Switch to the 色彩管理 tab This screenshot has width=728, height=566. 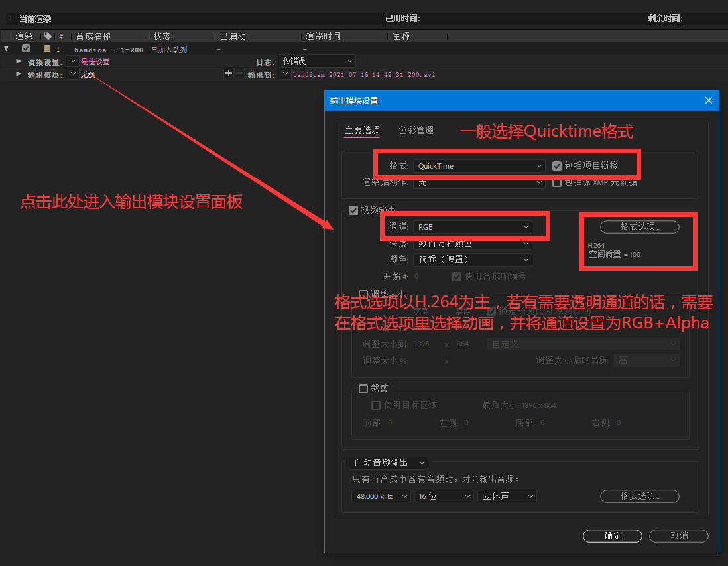tap(416, 130)
